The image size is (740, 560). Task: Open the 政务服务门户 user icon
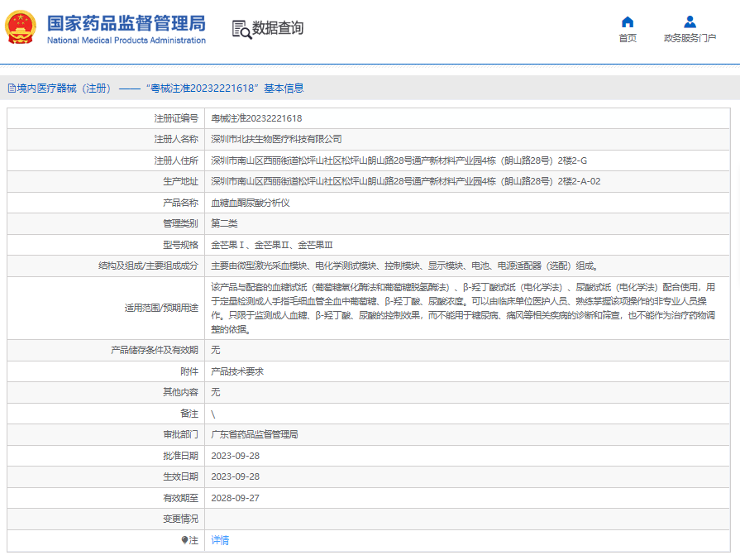pyautogui.click(x=690, y=22)
